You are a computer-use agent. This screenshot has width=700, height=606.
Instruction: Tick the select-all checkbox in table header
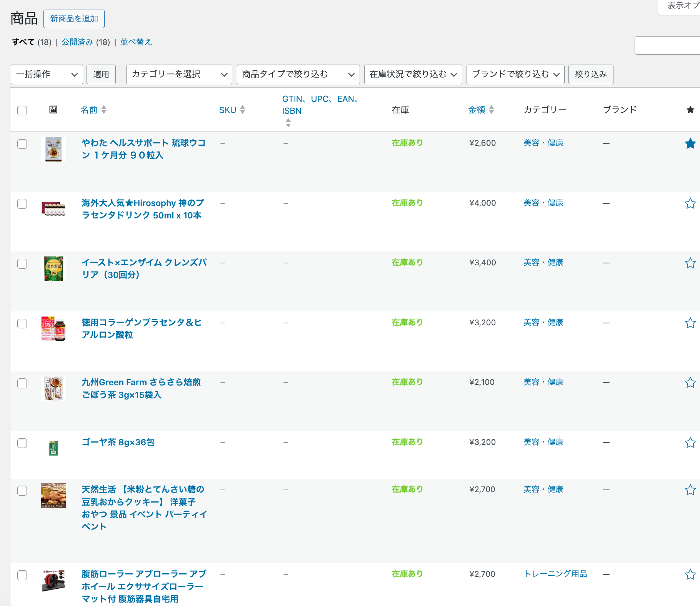[x=22, y=110]
